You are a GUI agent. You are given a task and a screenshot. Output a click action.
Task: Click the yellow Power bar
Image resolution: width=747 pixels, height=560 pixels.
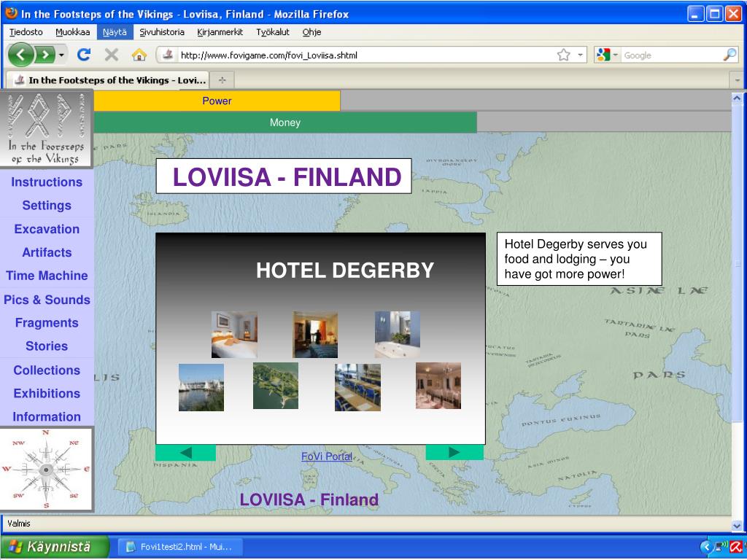click(x=217, y=101)
